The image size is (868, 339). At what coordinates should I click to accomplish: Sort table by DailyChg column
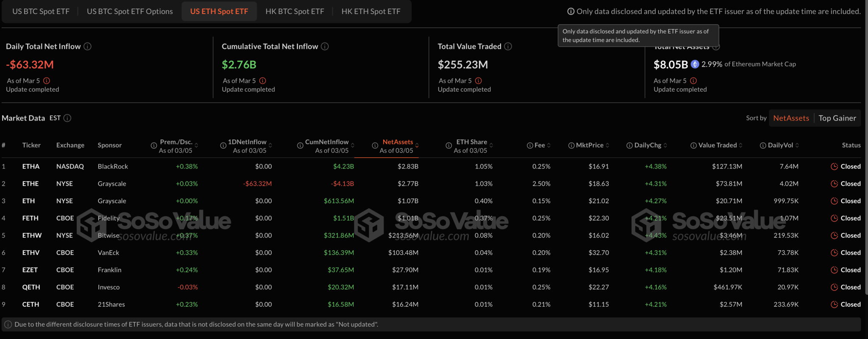665,145
